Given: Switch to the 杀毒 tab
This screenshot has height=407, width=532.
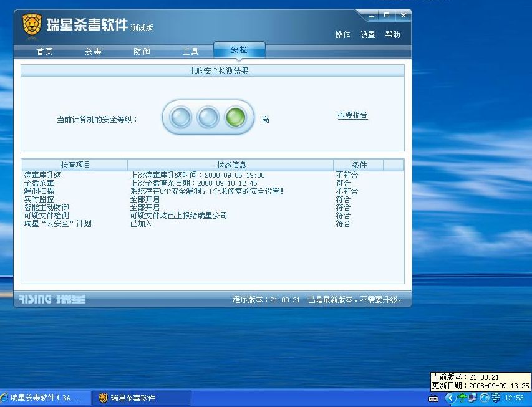Looking at the screenshot, I should click(94, 52).
